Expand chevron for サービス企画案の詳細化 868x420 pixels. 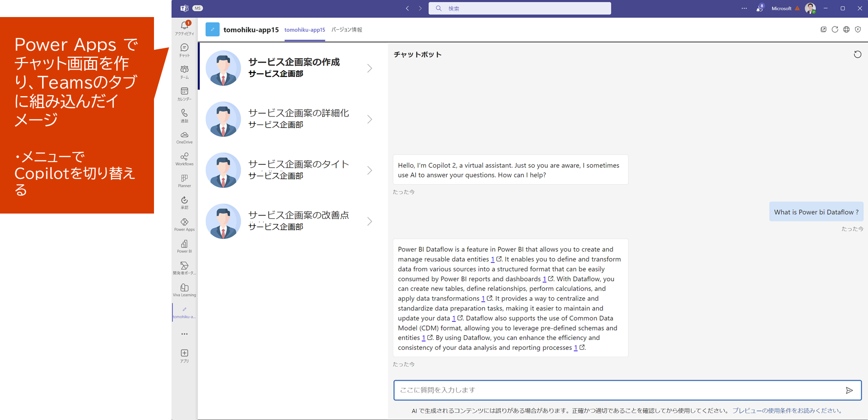(x=370, y=119)
